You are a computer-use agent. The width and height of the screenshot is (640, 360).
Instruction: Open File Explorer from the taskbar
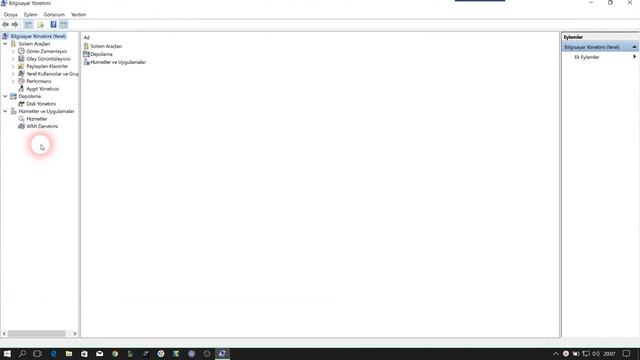69,354
